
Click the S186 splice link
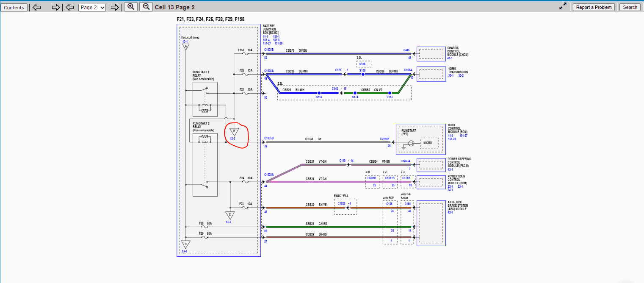pyautogui.click(x=363, y=64)
